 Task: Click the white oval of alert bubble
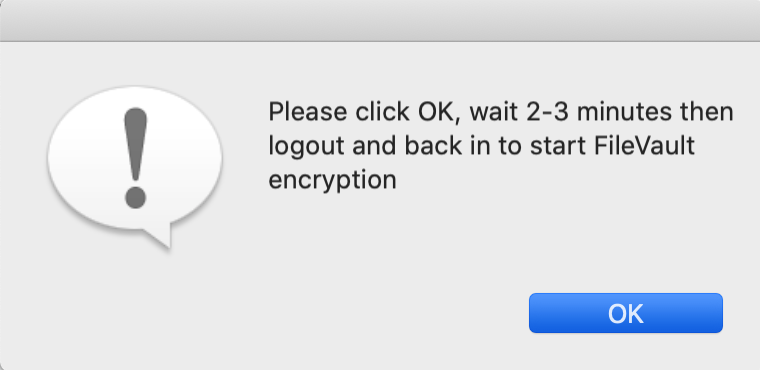(x=135, y=157)
